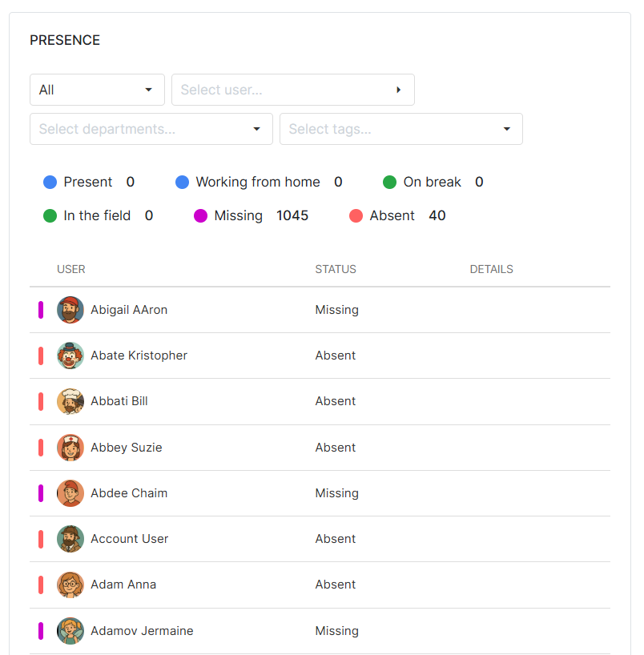This screenshot has width=644, height=655.
Task: Toggle the Absent legend filter
Action: click(393, 215)
